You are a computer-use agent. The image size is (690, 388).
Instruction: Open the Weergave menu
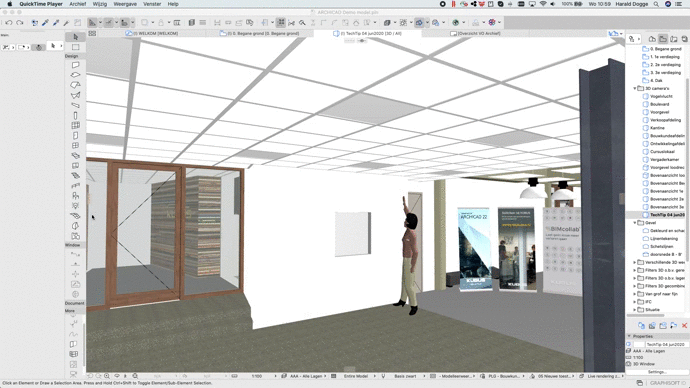(125, 4)
